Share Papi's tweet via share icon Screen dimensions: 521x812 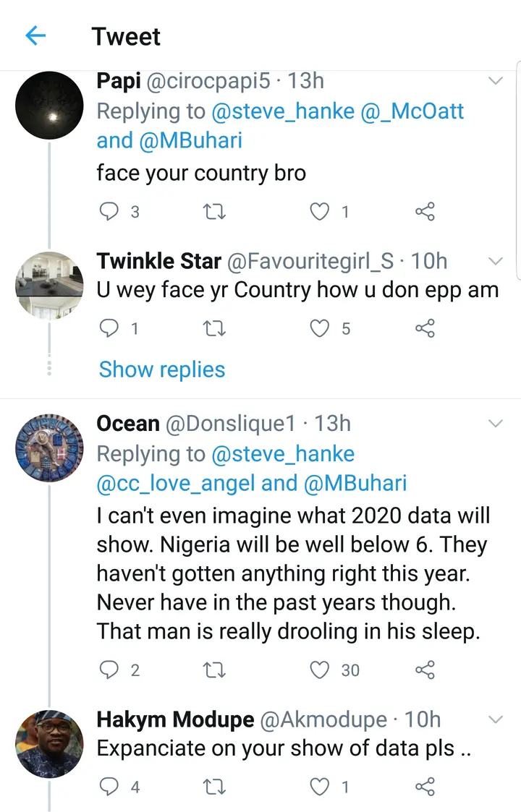[425, 211]
